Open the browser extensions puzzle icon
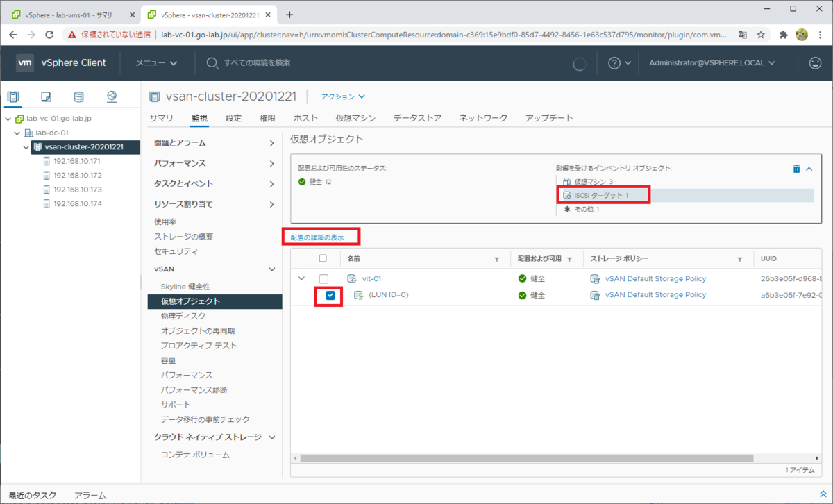This screenshot has width=833, height=504. pyautogui.click(x=784, y=35)
